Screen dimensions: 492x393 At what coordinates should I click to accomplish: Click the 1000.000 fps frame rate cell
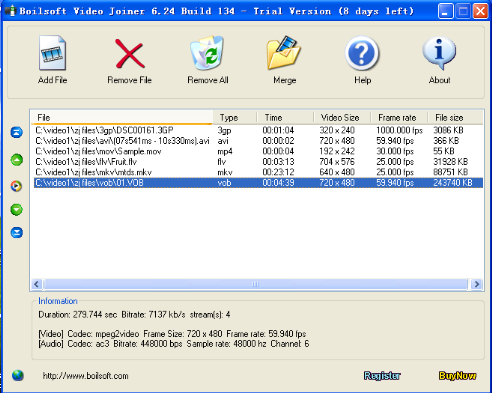[399, 130]
